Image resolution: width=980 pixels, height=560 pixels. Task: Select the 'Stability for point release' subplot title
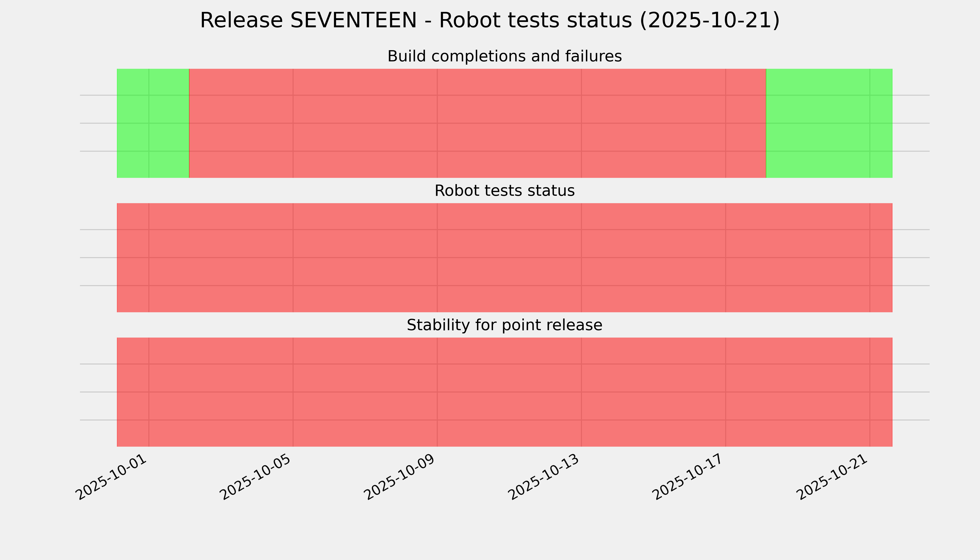504,325
